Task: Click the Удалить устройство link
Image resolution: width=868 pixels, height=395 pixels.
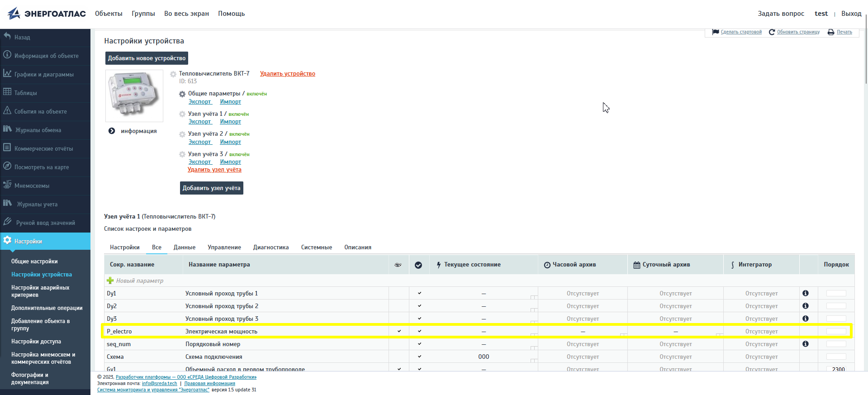Action: tap(287, 74)
